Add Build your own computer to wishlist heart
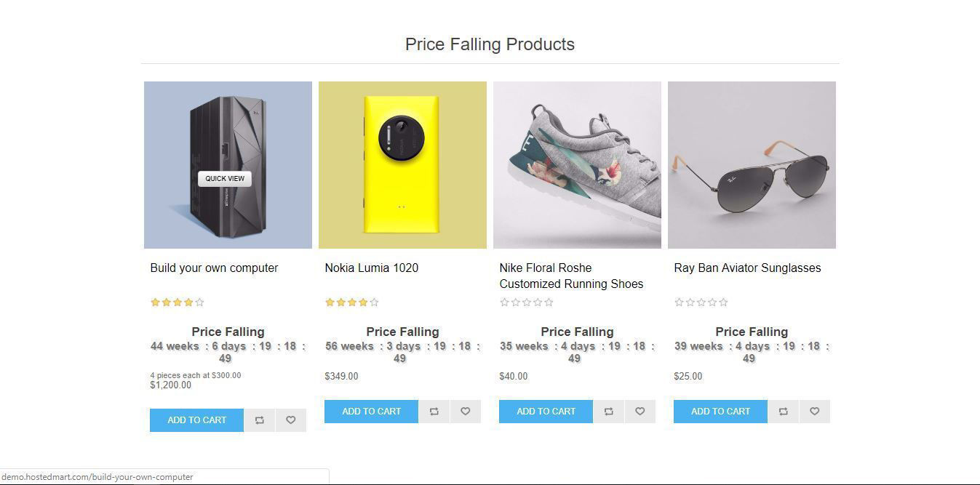980x485 pixels. tap(290, 420)
